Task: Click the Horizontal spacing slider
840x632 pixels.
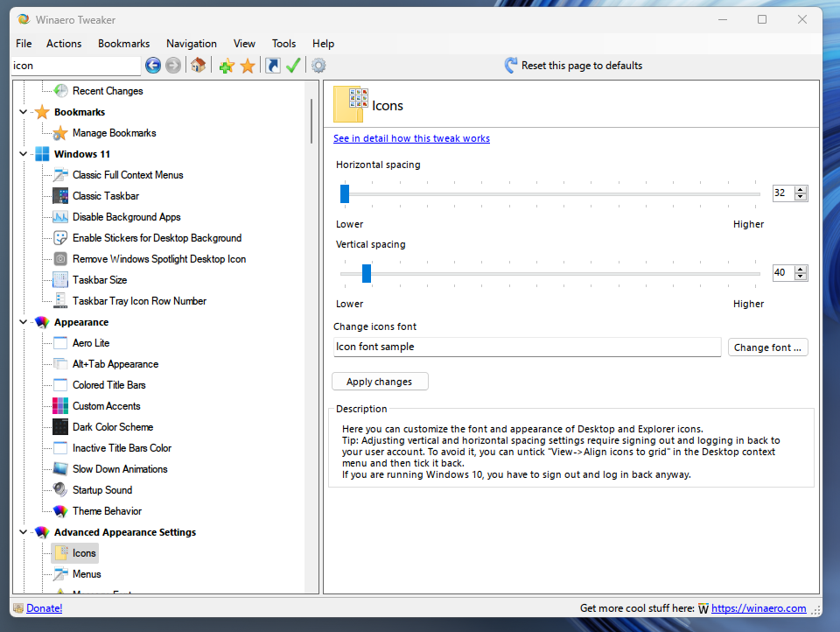Action: (x=344, y=193)
